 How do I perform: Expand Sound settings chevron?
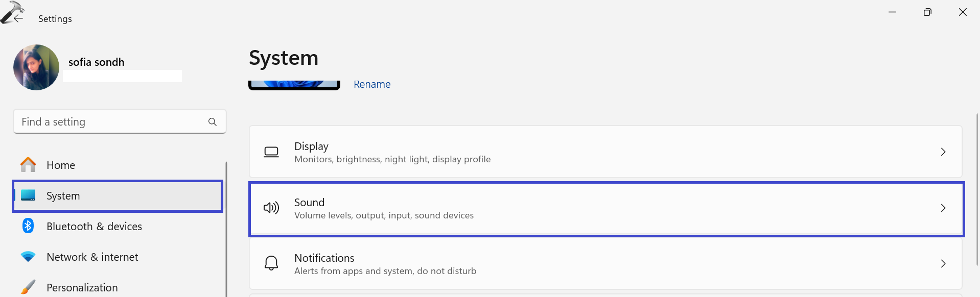click(x=943, y=208)
